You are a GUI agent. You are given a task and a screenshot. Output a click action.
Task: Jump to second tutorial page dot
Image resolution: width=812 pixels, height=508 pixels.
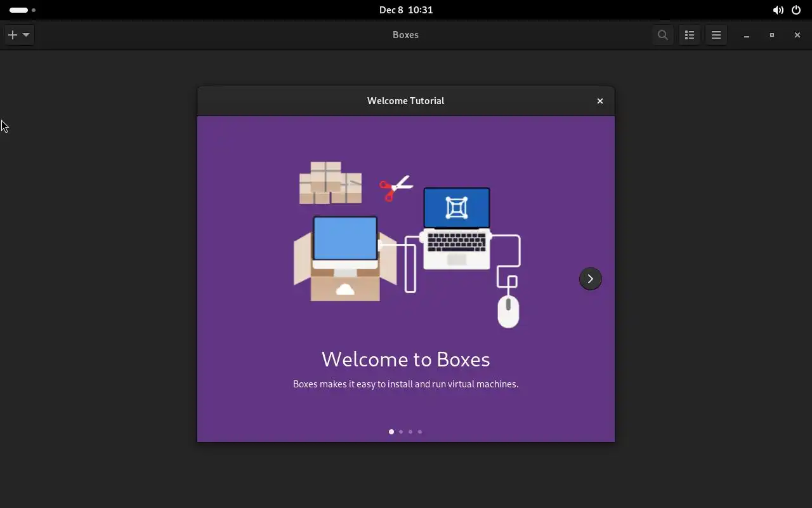coord(401,432)
